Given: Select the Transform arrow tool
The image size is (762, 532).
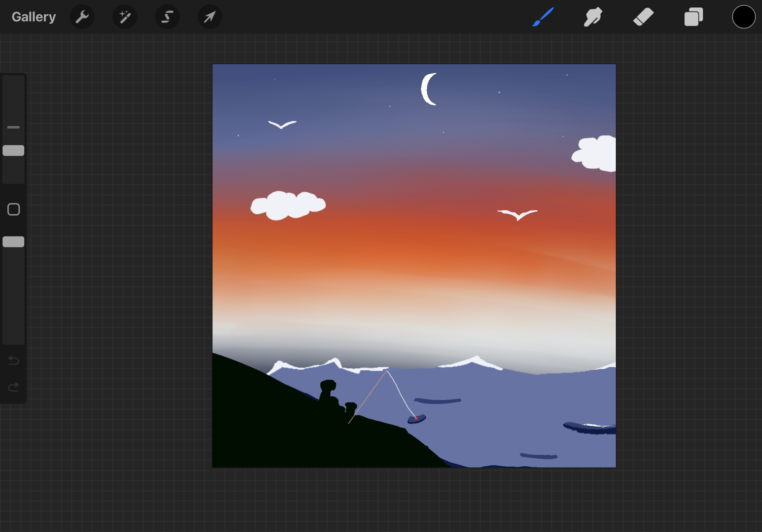Looking at the screenshot, I should tap(209, 16).
